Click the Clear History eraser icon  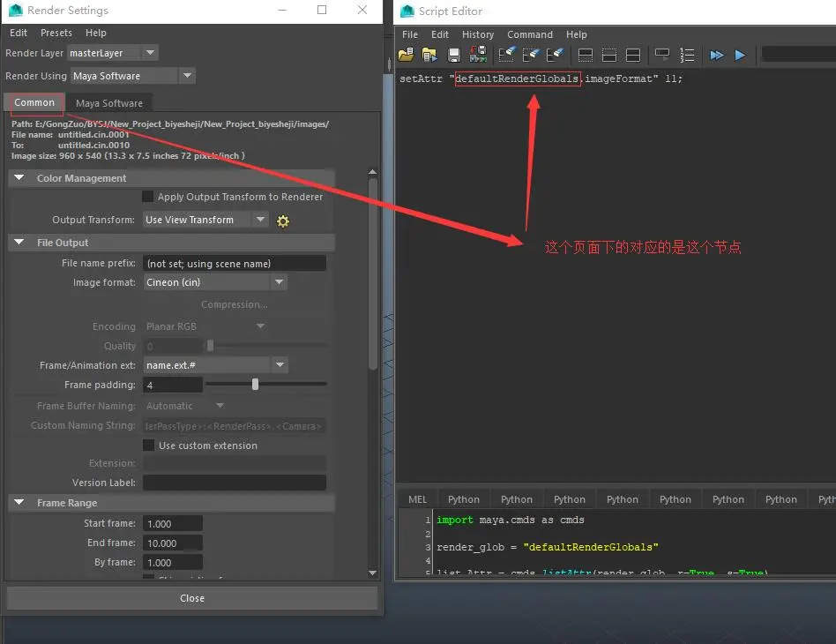[506, 55]
